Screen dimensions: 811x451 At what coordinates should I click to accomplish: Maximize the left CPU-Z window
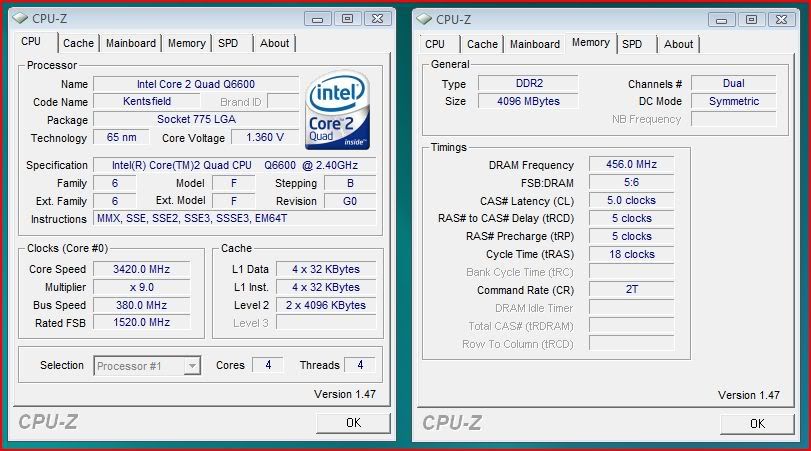348,19
